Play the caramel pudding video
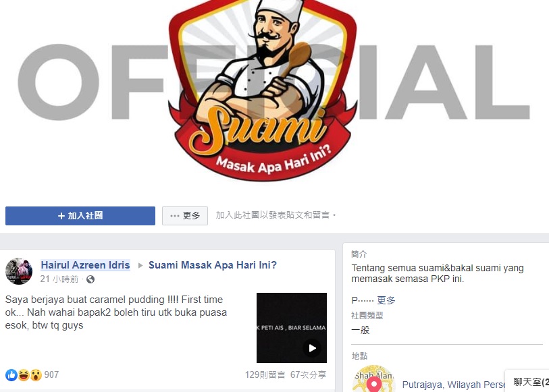 point(311,348)
